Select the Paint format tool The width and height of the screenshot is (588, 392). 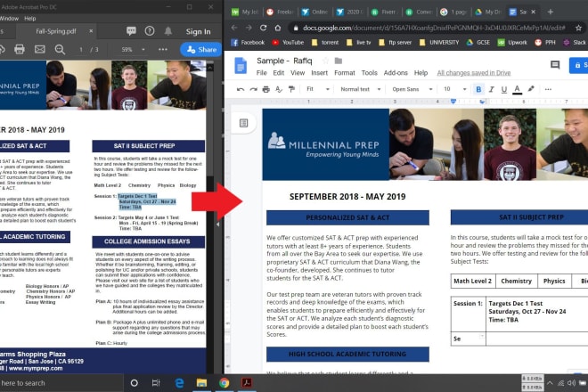[291, 89]
